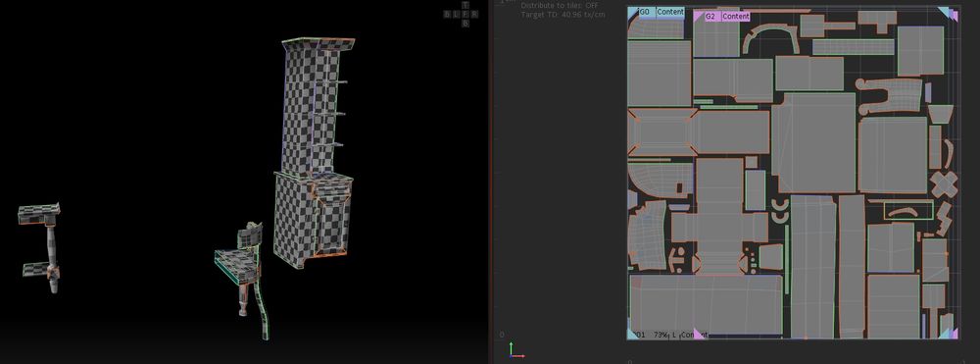This screenshot has width=980, height=364.
Task: Select the X-shaped UV island
Action: 943,184
